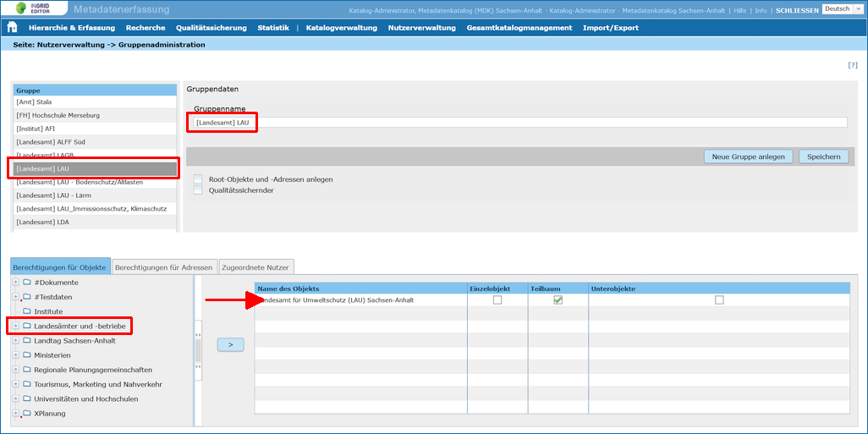Click the Institute folder icon
This screenshot has width=868, height=434.
pyautogui.click(x=26, y=311)
